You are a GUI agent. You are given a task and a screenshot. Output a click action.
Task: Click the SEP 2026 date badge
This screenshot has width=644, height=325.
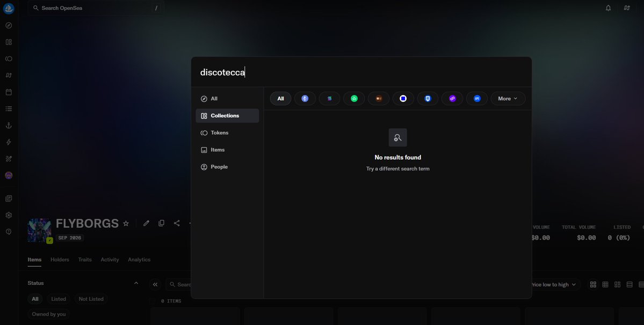pos(70,238)
